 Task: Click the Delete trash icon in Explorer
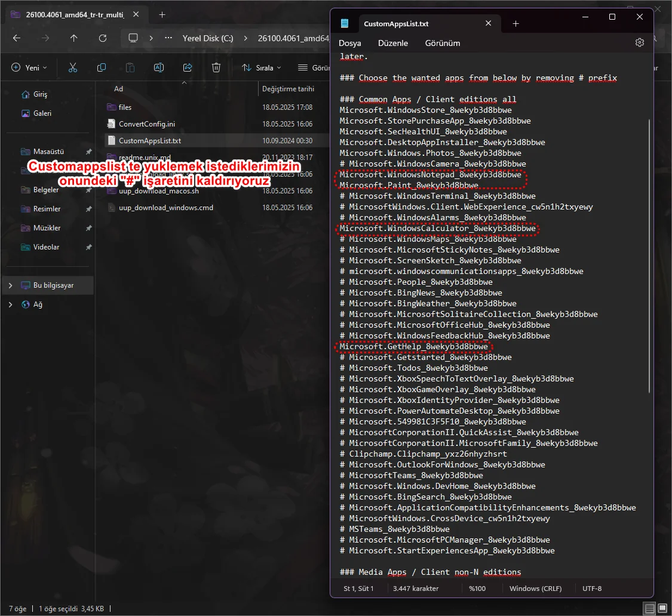[216, 67]
